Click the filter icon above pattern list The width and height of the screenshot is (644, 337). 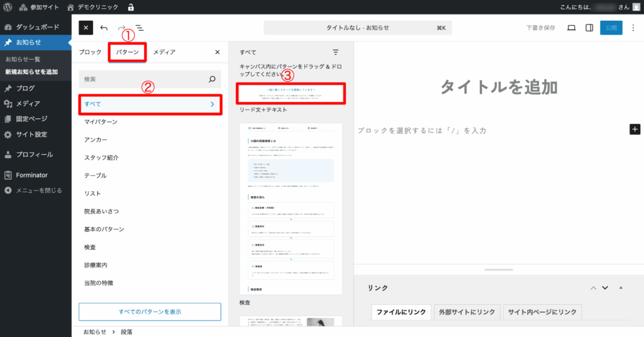click(x=335, y=52)
